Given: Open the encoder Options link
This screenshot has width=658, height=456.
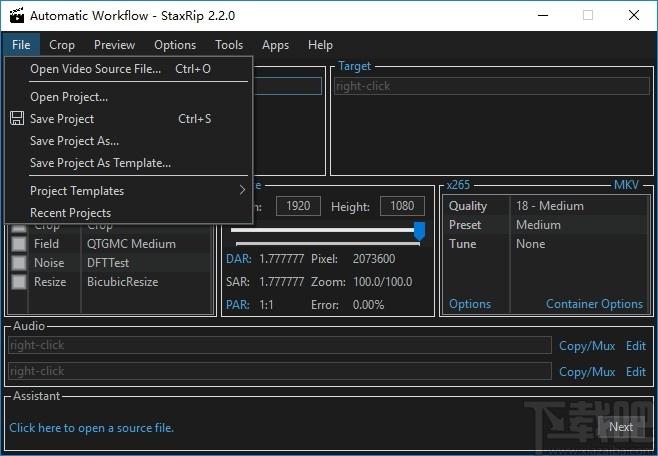Looking at the screenshot, I should click(470, 304).
